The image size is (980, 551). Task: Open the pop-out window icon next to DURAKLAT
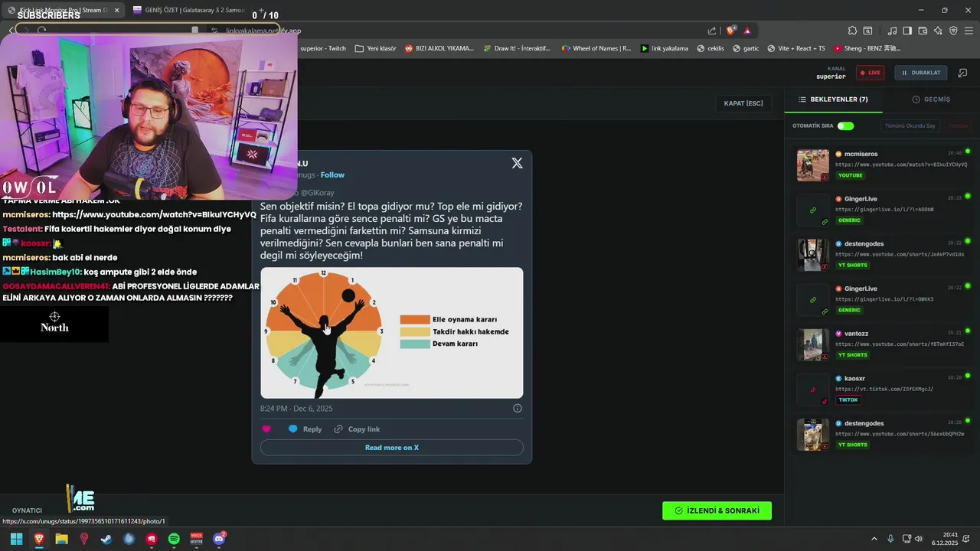click(x=963, y=73)
